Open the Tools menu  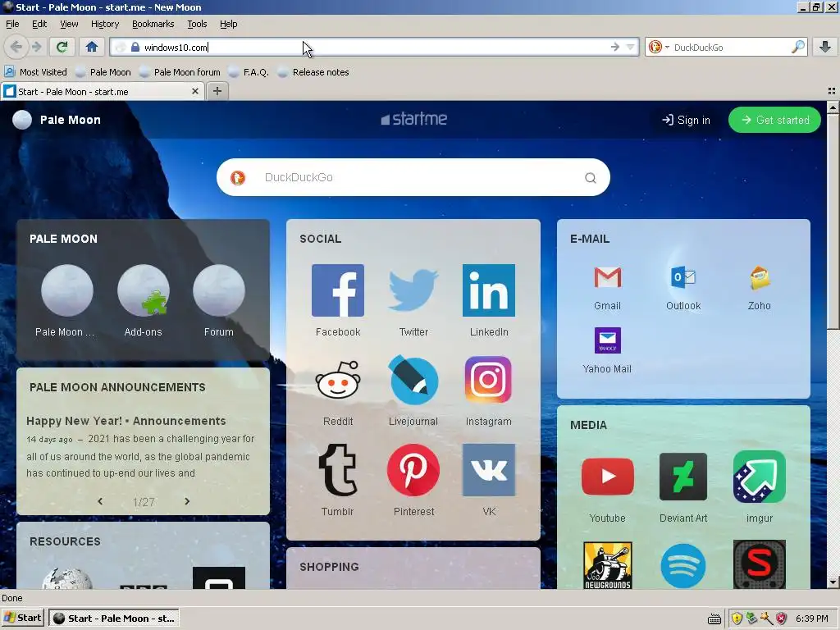[x=197, y=24]
